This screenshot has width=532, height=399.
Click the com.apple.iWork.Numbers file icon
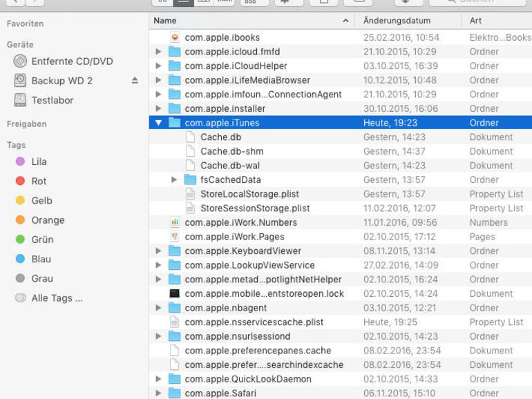point(175,222)
